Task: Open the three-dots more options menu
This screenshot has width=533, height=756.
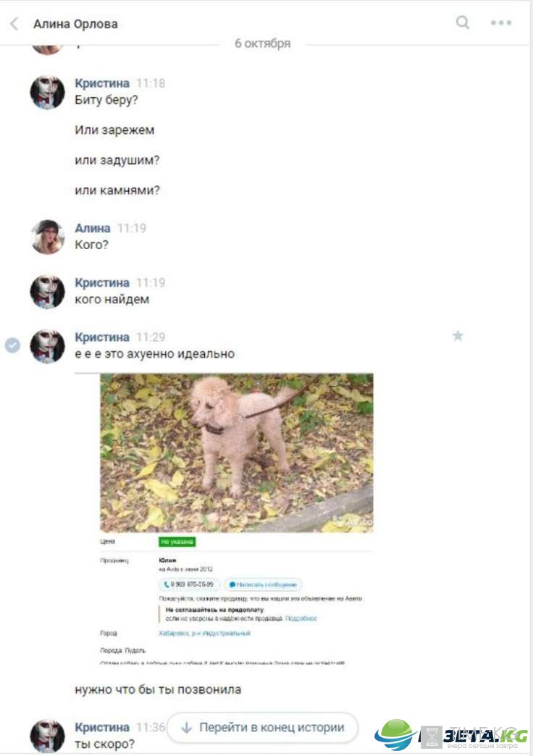Action: coord(501,22)
